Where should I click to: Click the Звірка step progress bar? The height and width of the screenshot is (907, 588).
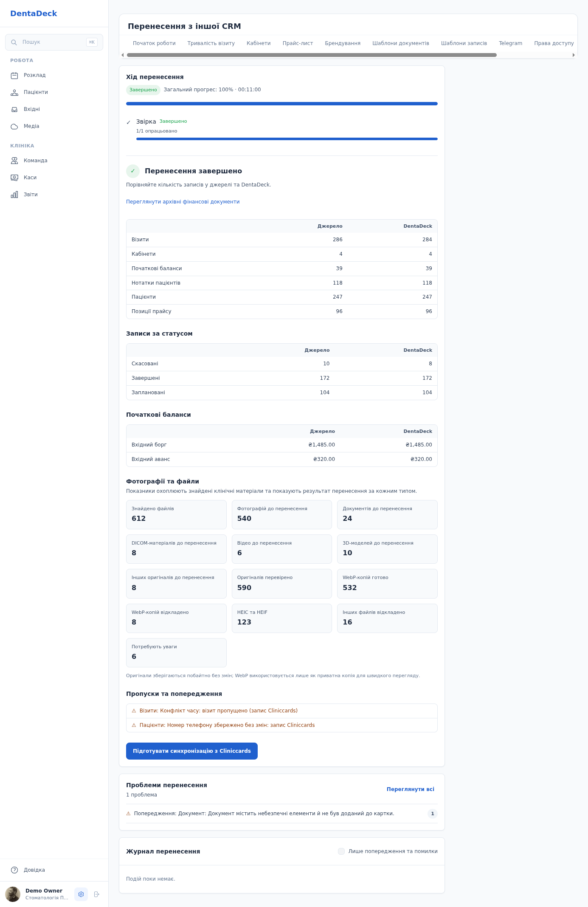287,139
